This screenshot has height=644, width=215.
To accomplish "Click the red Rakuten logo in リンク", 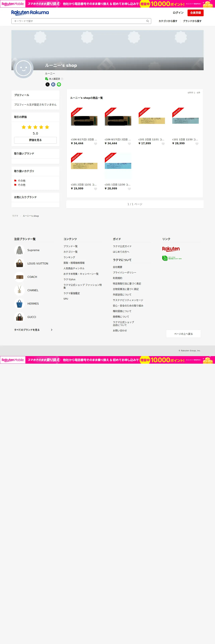I will point(171,249).
